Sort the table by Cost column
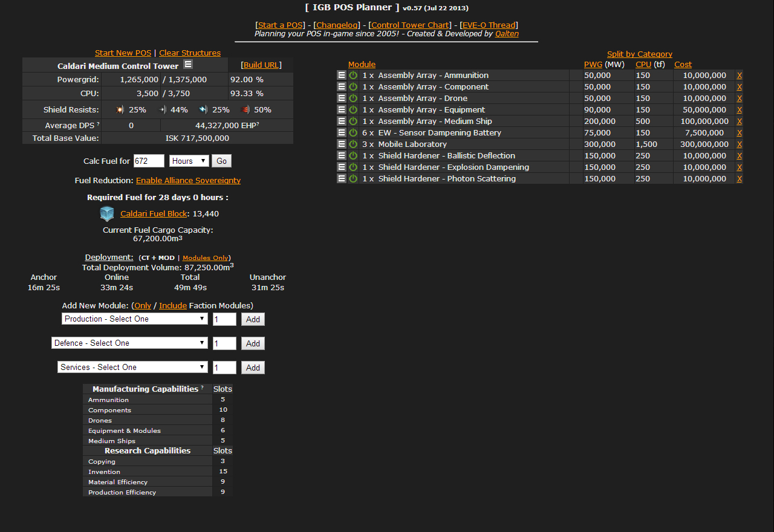774x532 pixels. point(683,65)
